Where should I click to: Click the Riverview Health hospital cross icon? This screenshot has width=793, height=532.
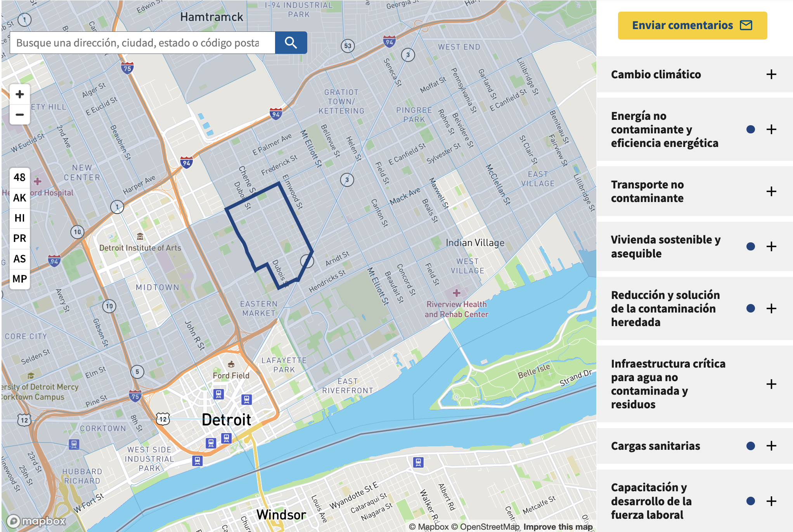pos(456,293)
